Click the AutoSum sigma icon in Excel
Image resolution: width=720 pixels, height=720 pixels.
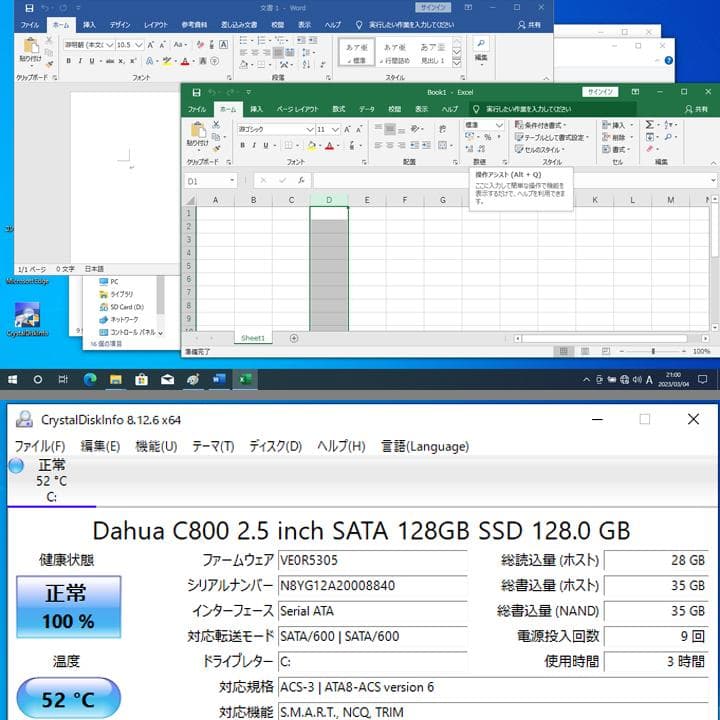650,125
